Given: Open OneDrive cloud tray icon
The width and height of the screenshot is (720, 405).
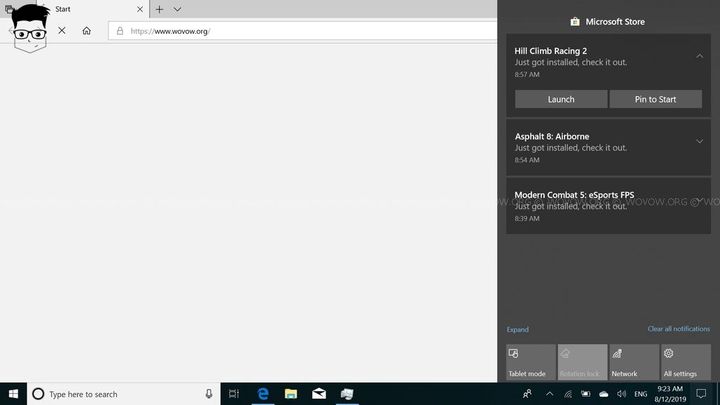Looking at the screenshot, I should [603, 394].
